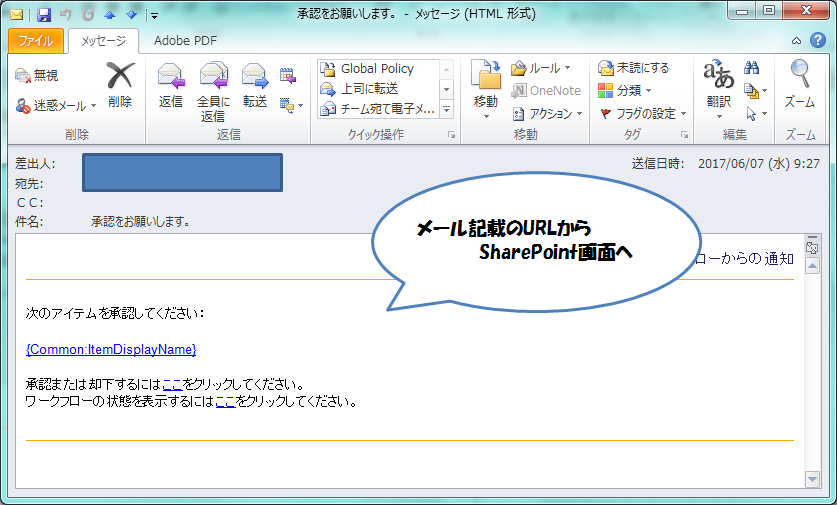Click the Undo icon in title bar
837x505 pixels.
(66, 14)
